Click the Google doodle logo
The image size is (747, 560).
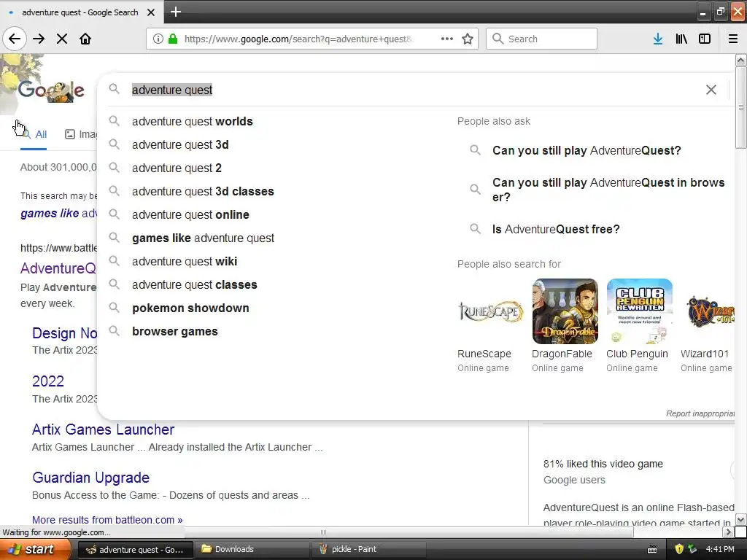click(x=51, y=90)
